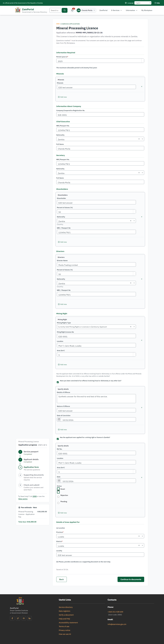Image resolution: width=164 pixels, height=644 pixels.
Task: Select the Pending status option
Action: (x=58, y=503)
